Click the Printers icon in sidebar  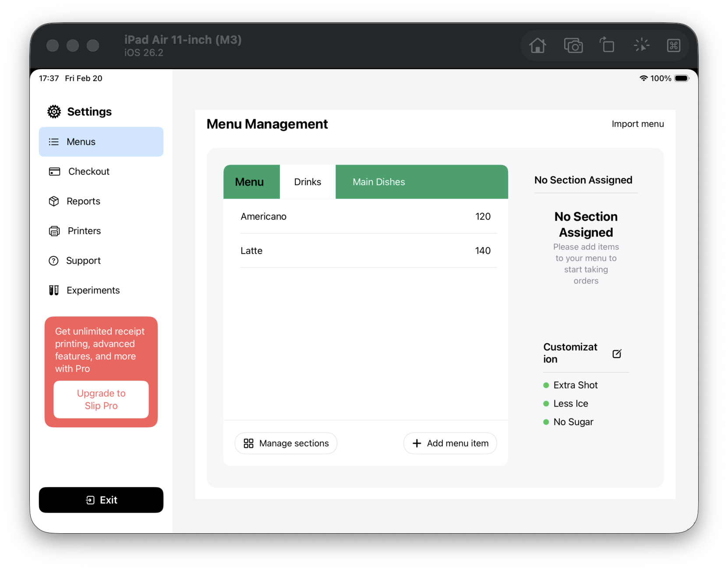54,231
